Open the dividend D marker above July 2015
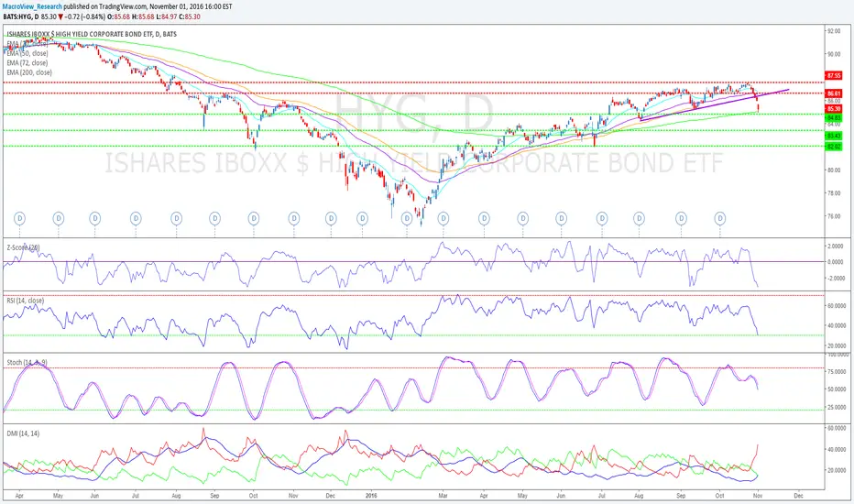Viewport: 854px width, 504px height. pos(136,218)
